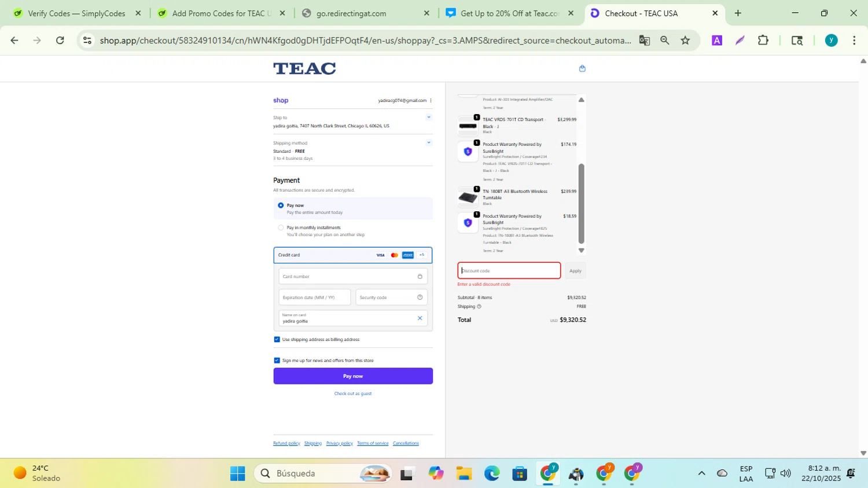Click the shipping info help icon
This screenshot has height=488, width=868.
click(479, 306)
